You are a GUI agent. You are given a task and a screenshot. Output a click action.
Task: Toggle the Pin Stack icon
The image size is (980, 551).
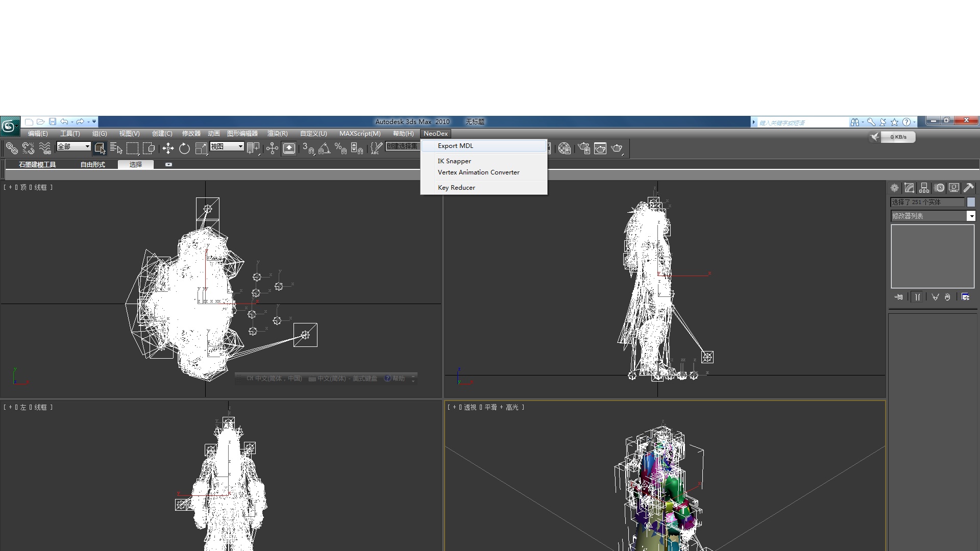pos(899,297)
